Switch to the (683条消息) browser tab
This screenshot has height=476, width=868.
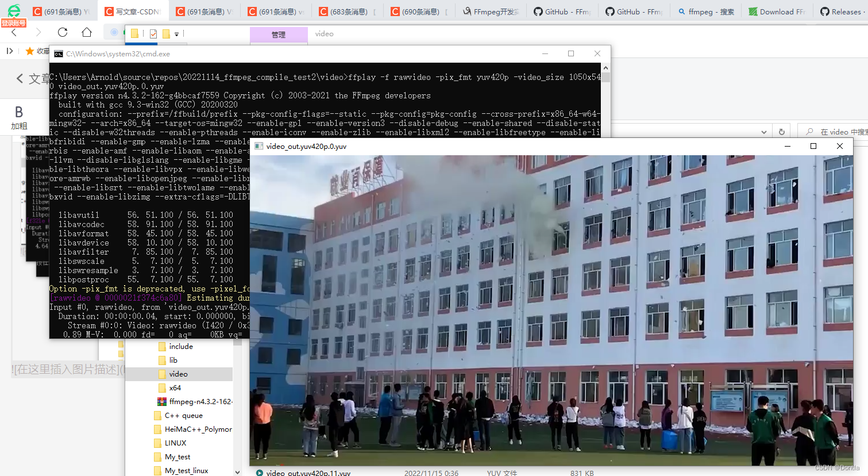(347, 11)
